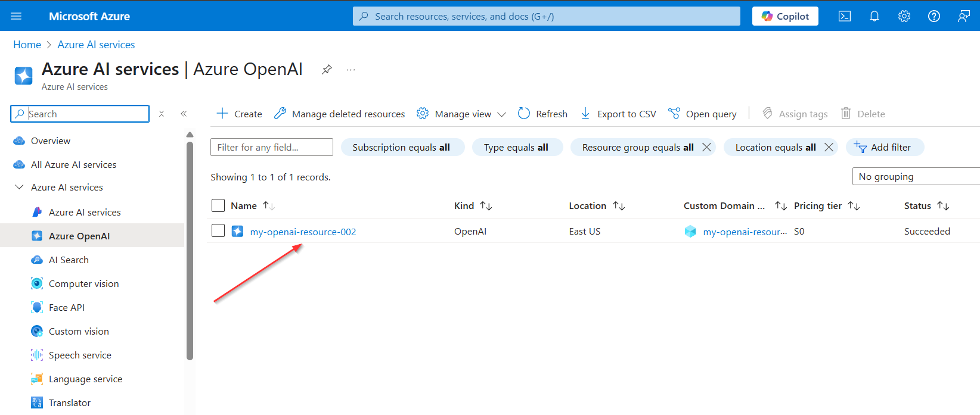Viewport: 980px width, 415px height.
Task: Click the my-openai-resource-002 resource icon
Action: (237, 231)
